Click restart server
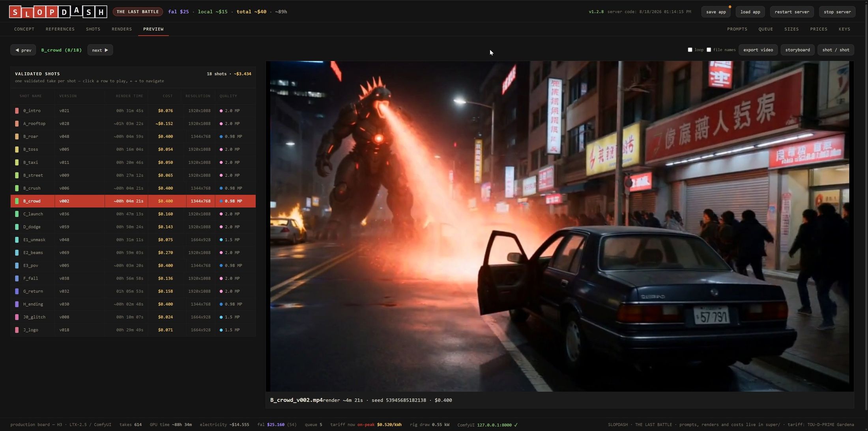This screenshot has width=868, height=431. point(791,12)
